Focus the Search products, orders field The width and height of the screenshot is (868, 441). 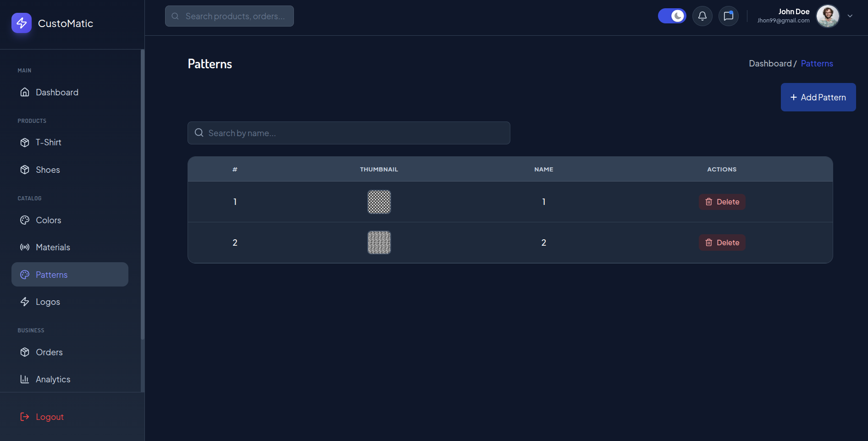pos(229,16)
